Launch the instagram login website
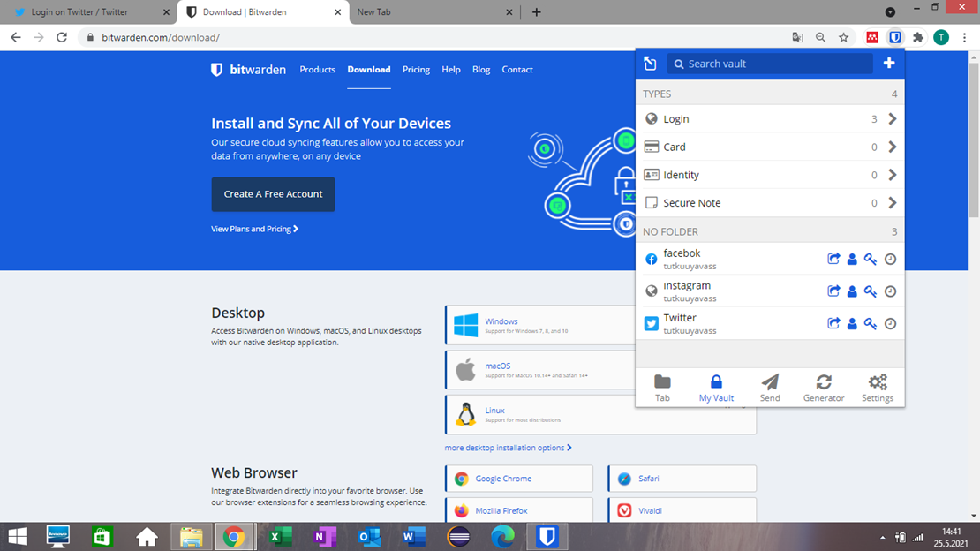The height and width of the screenshot is (551, 980). click(x=833, y=291)
